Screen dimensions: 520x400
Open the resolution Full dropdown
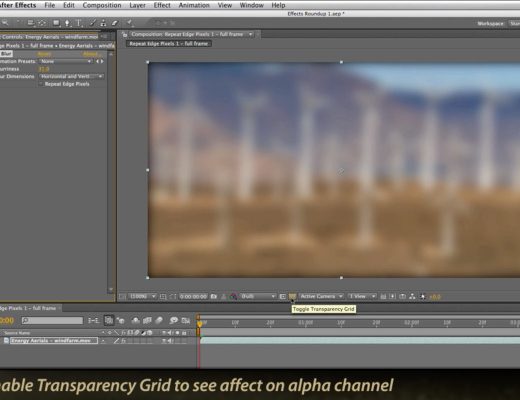258,296
